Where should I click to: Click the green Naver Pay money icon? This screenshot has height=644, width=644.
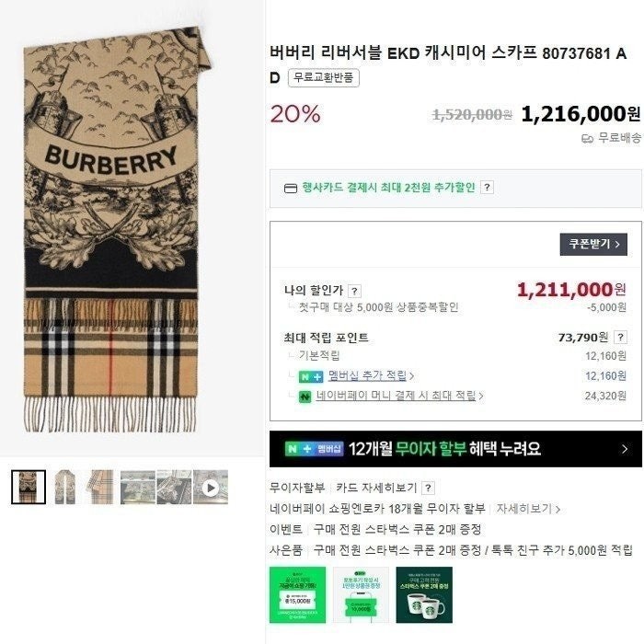[x=305, y=397]
